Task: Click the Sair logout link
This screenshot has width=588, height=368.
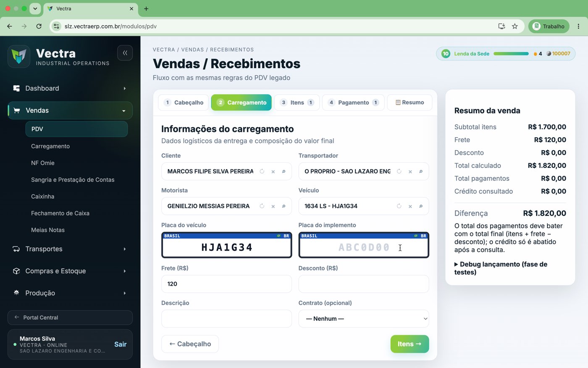Action: click(120, 344)
